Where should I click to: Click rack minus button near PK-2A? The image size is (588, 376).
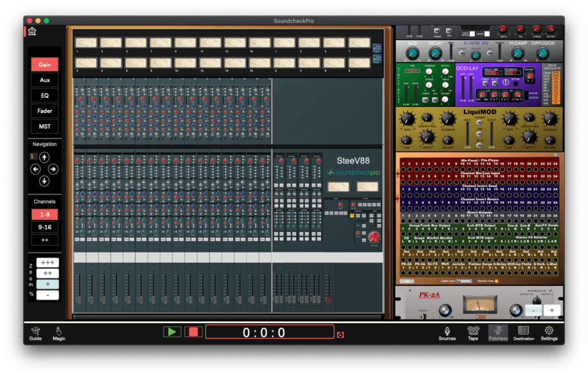pos(533,310)
